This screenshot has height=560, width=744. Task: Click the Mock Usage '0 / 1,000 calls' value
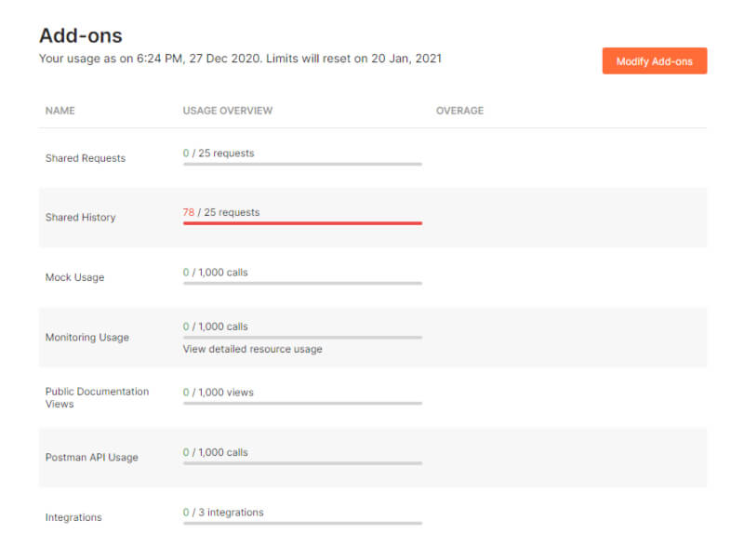coord(215,273)
